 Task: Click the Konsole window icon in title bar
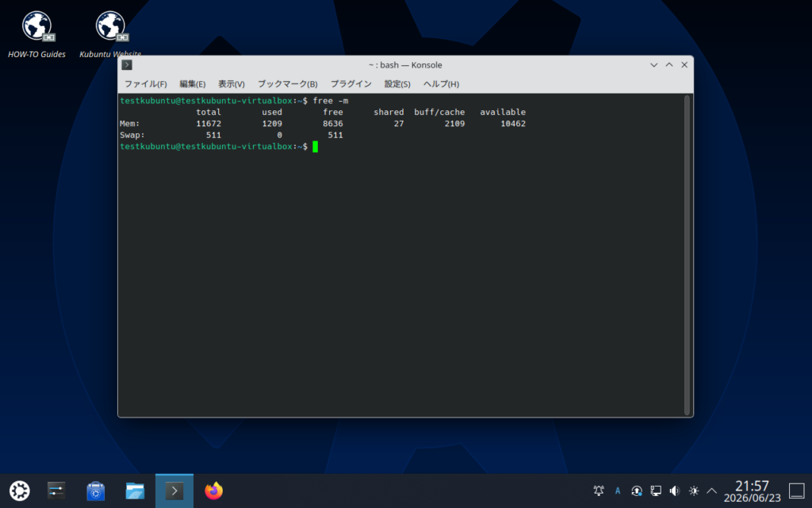[127, 65]
